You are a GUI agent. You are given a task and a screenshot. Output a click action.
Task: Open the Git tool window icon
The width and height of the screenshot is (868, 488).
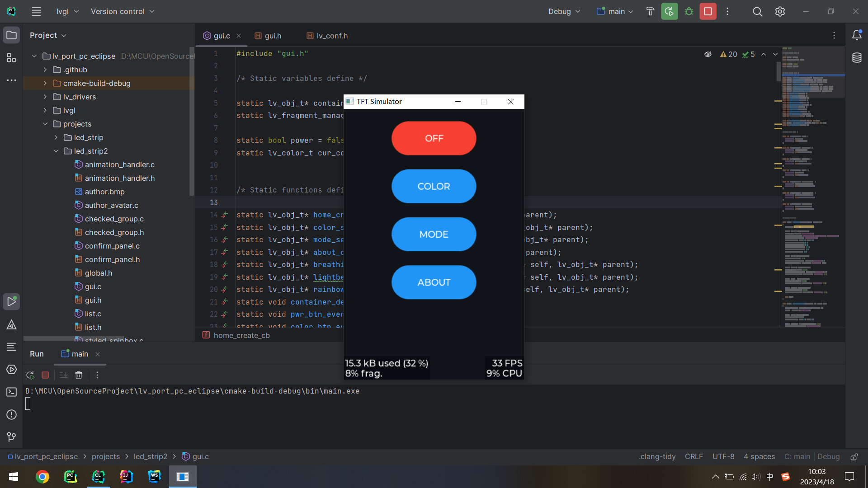pos(11,437)
